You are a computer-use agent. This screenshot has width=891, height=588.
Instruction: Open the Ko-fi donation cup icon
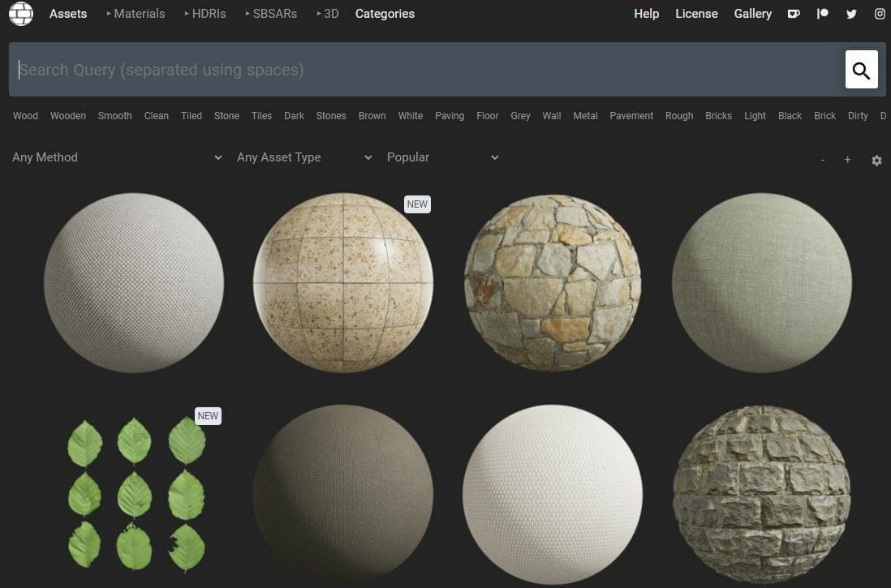click(x=794, y=13)
